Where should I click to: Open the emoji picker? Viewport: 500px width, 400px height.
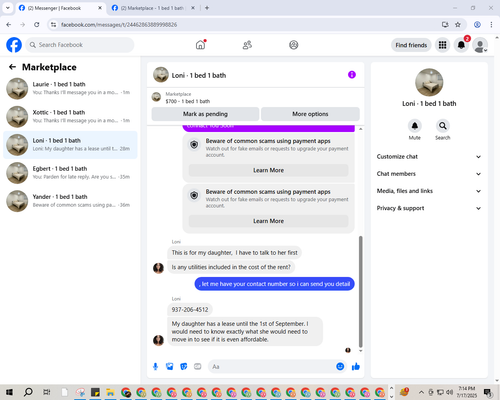[340, 367]
